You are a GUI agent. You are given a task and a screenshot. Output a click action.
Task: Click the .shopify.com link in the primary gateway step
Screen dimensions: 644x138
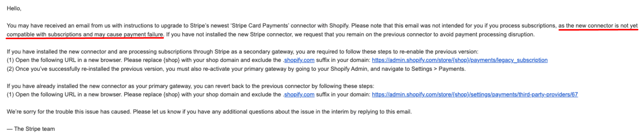[298, 94]
